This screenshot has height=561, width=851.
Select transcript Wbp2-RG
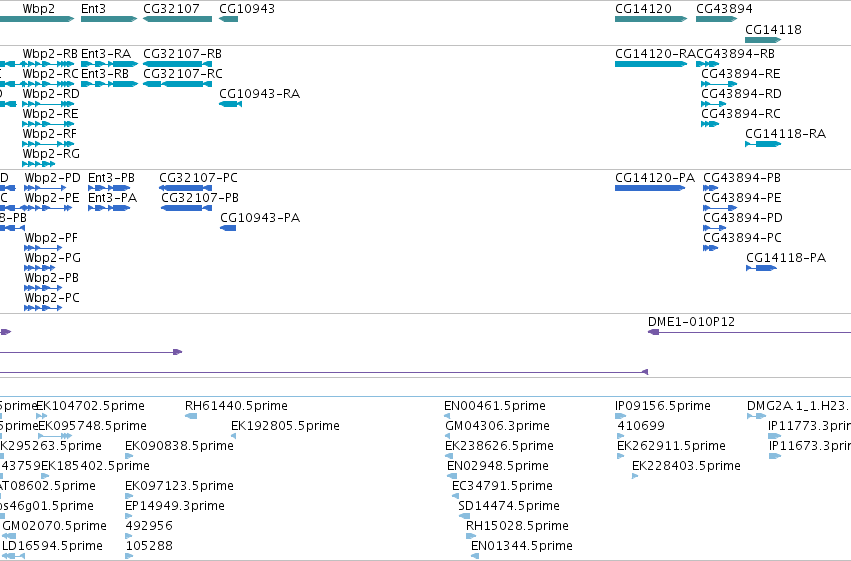tap(39, 164)
